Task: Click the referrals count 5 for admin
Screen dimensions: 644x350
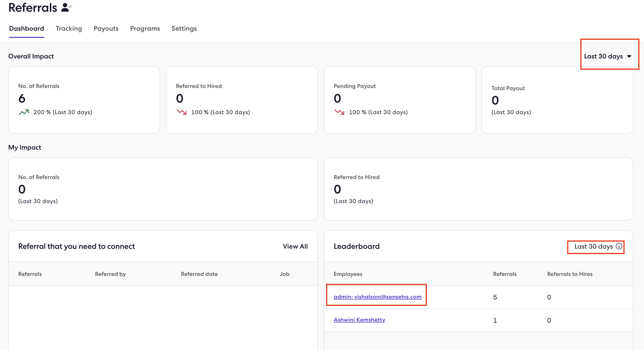Action: (495, 297)
